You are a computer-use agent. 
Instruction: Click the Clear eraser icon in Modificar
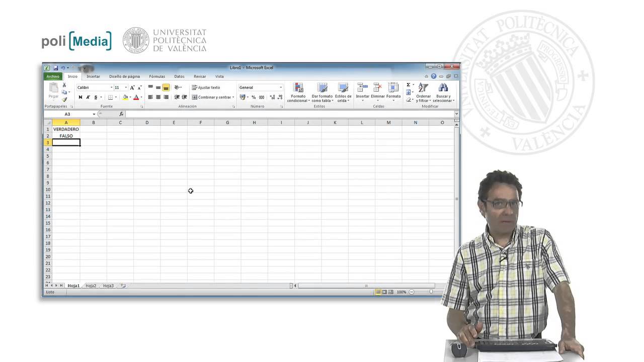(x=409, y=99)
